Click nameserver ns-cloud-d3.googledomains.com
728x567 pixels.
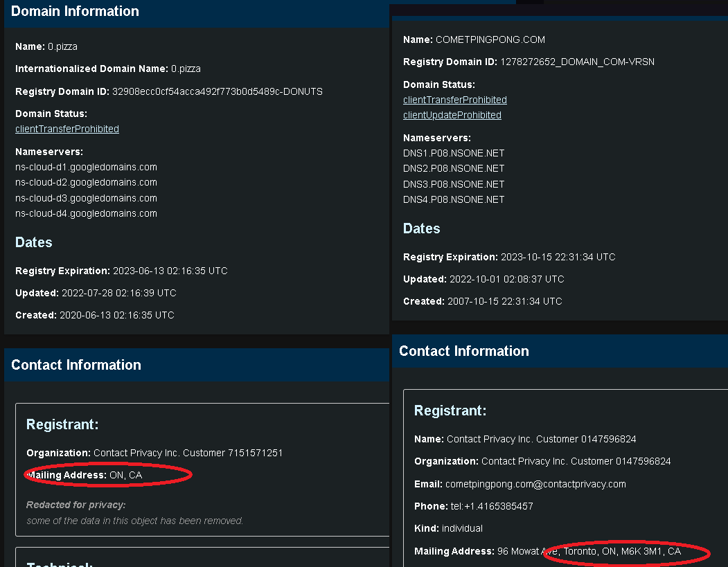86,198
